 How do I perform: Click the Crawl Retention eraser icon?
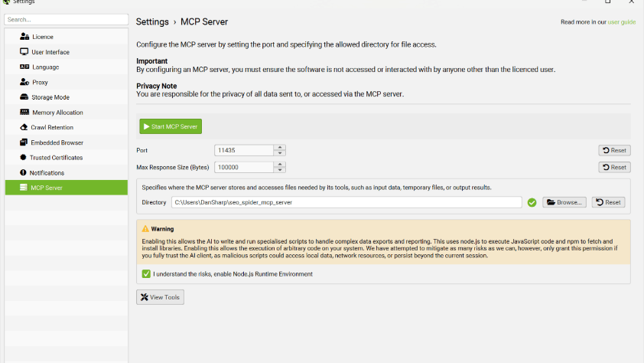pos(24,127)
